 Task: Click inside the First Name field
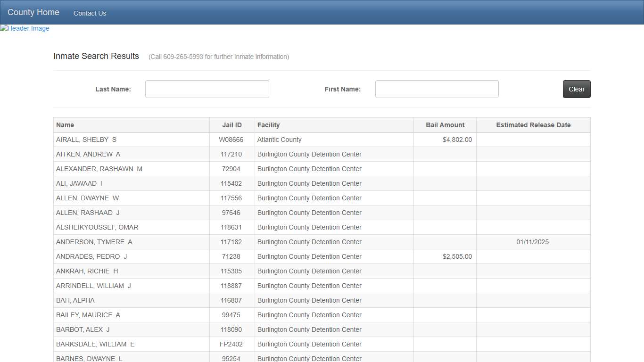pyautogui.click(x=437, y=89)
